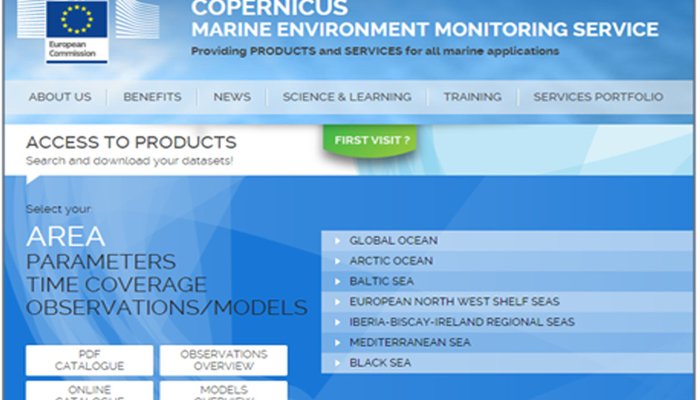Screen dimensions: 700x400
Task: Click arrow beside BLACK SEA
Action: pos(338,363)
